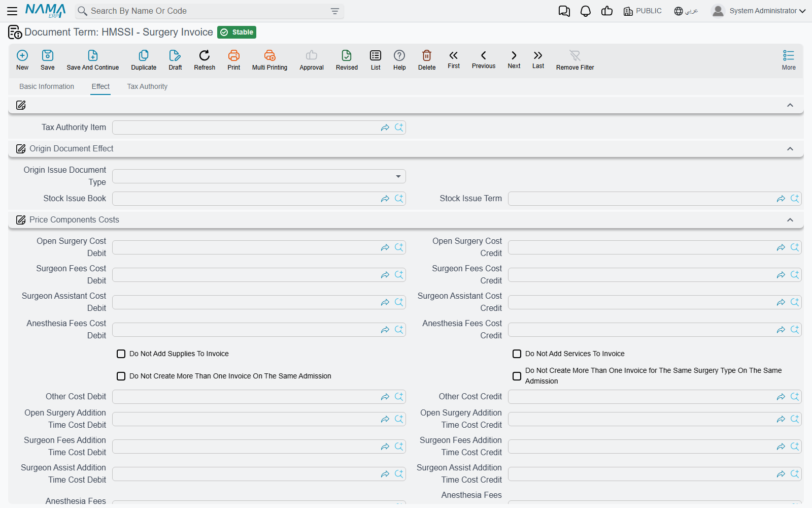This screenshot has height=508, width=812.
Task: Enable Do Not Add Supplies To Invoice
Action: pyautogui.click(x=121, y=354)
